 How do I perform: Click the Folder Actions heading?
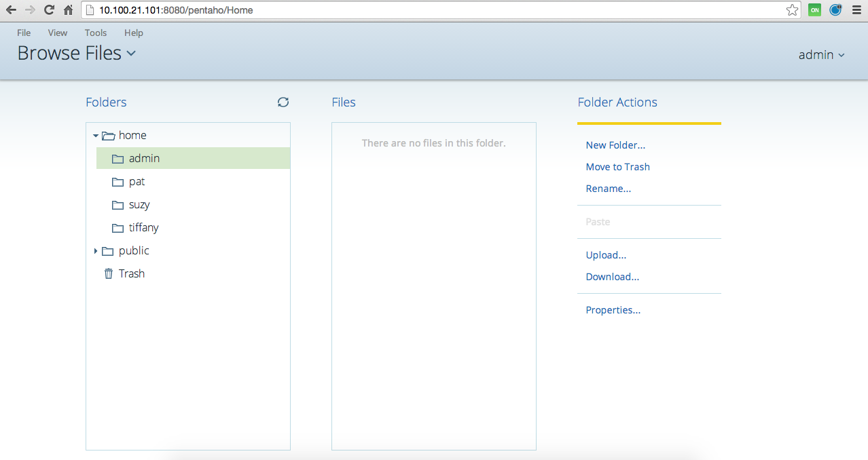617,102
